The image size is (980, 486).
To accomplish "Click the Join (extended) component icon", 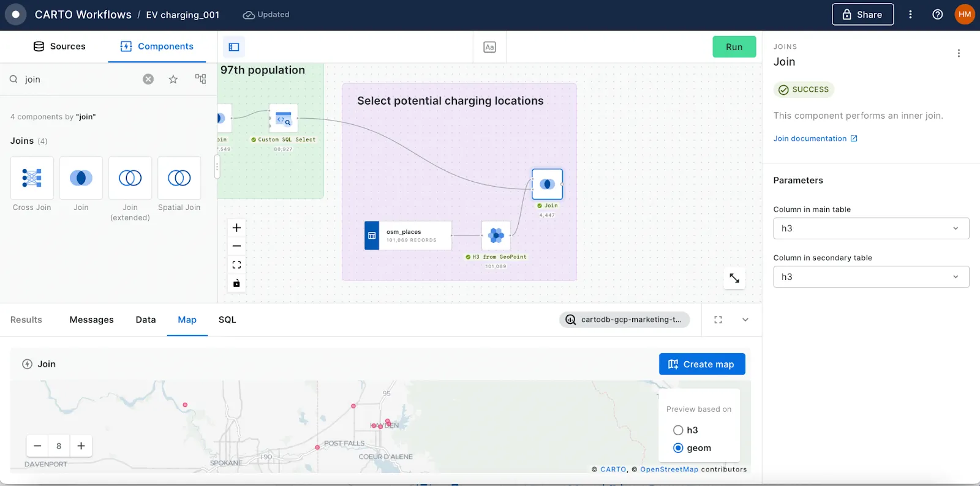I will 130,178.
